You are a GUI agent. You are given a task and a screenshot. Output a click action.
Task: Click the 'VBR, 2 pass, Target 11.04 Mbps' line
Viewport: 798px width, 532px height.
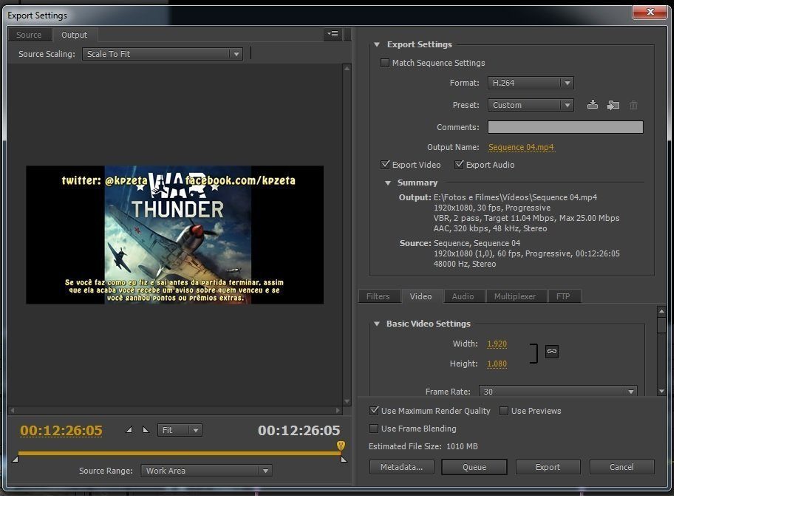pos(526,218)
